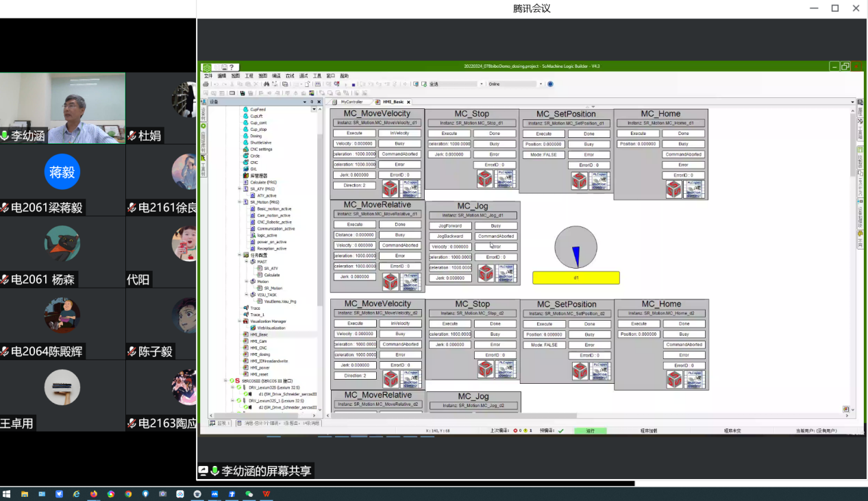Switch to the MyController tab
Image resolution: width=868 pixels, height=501 pixels.
[x=351, y=101]
